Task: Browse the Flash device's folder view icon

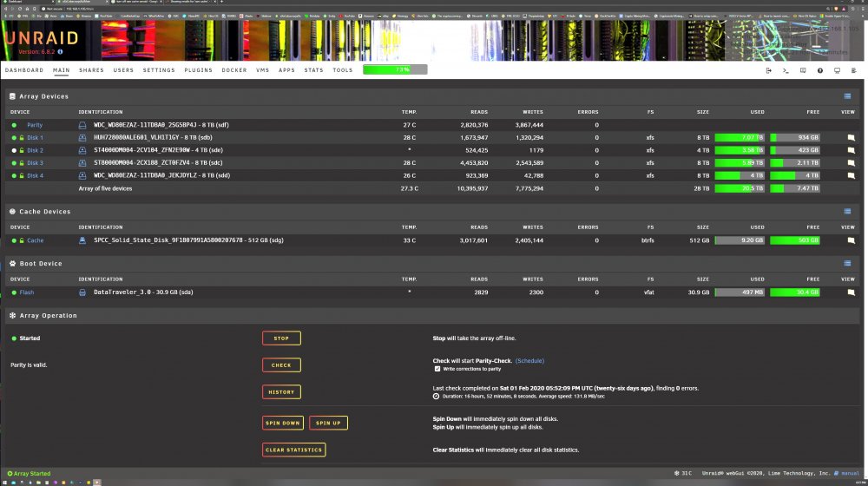Action: pos(851,292)
